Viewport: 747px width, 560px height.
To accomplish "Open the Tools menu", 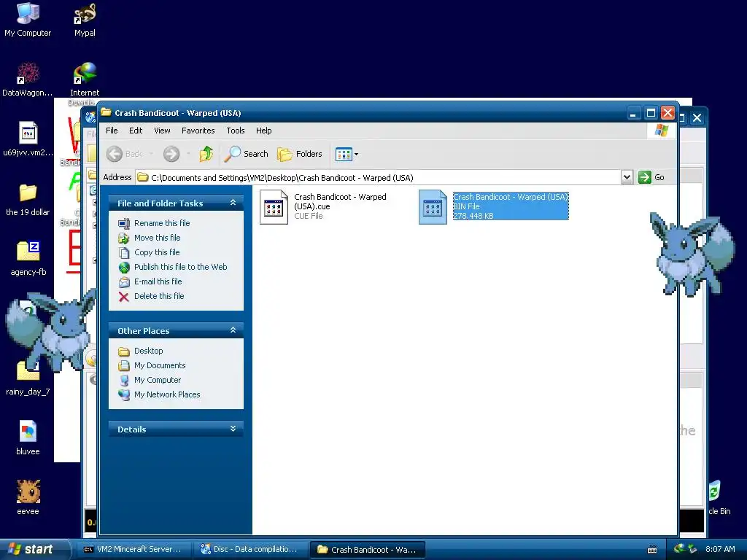I will click(236, 131).
